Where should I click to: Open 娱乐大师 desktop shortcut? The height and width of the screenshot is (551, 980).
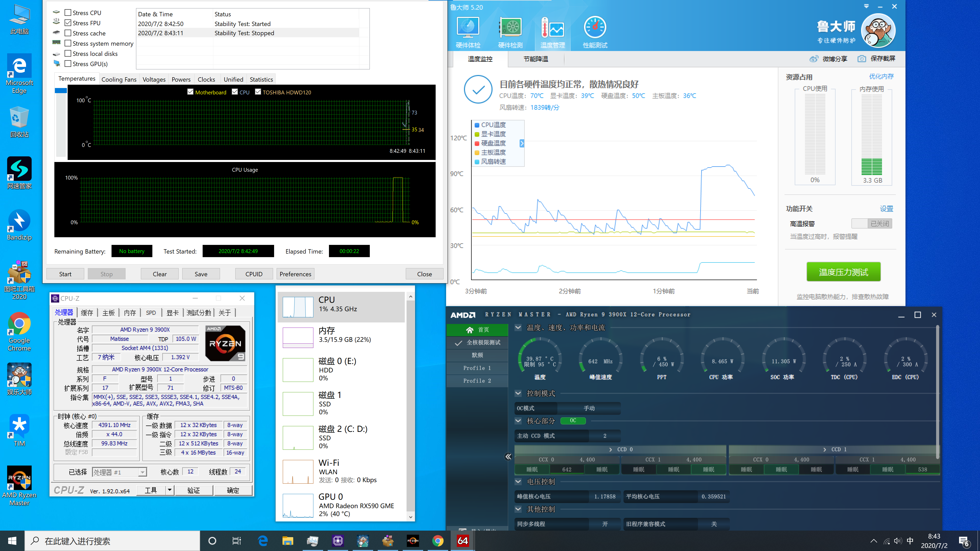pyautogui.click(x=19, y=379)
